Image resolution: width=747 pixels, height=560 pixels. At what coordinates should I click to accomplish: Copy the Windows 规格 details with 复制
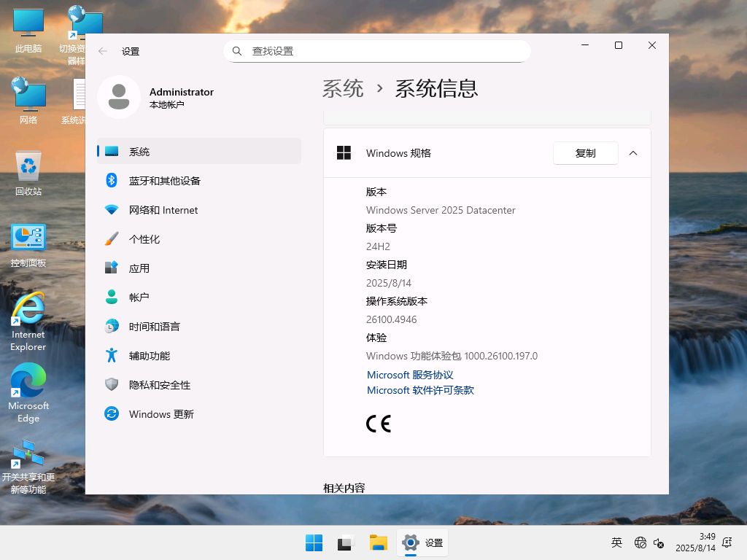[x=586, y=153]
